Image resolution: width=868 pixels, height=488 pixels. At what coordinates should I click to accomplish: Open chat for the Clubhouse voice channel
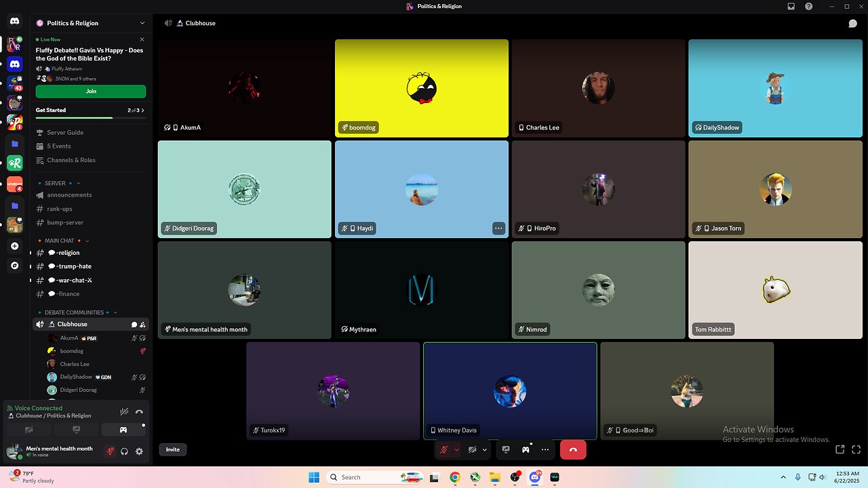click(x=134, y=325)
